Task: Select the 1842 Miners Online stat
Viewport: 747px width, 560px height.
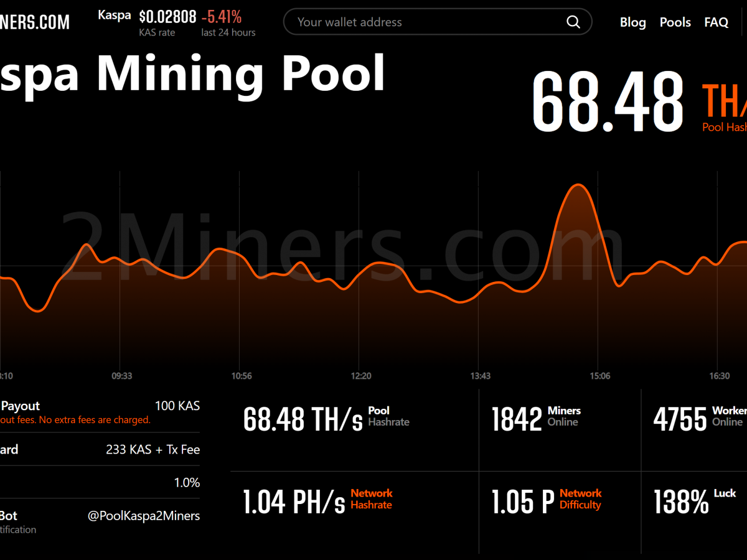Action: 517,419
